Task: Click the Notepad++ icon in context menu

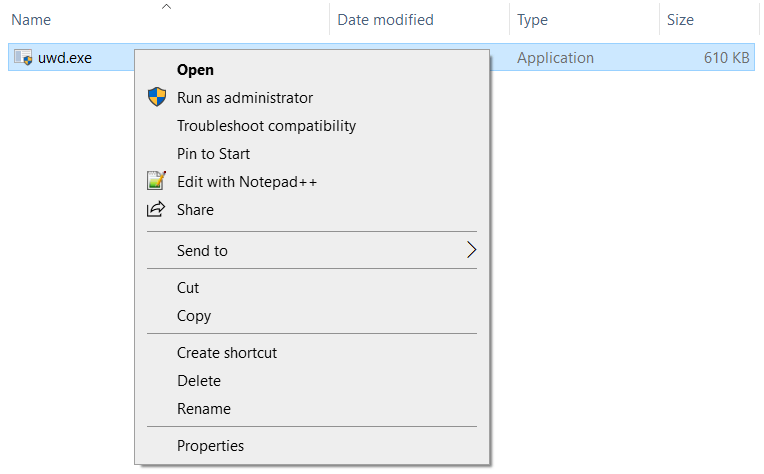Action: pyautogui.click(x=156, y=181)
